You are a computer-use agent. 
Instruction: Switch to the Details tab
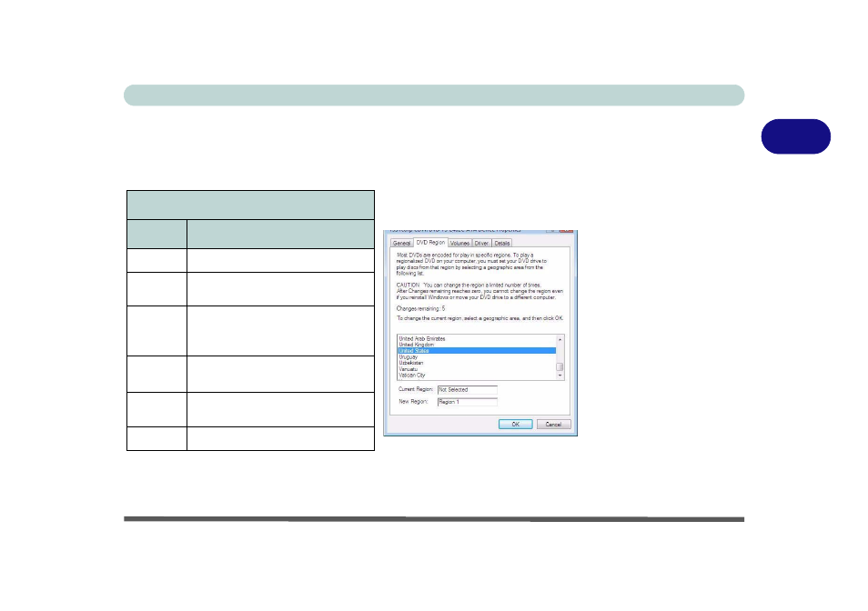tap(502, 244)
